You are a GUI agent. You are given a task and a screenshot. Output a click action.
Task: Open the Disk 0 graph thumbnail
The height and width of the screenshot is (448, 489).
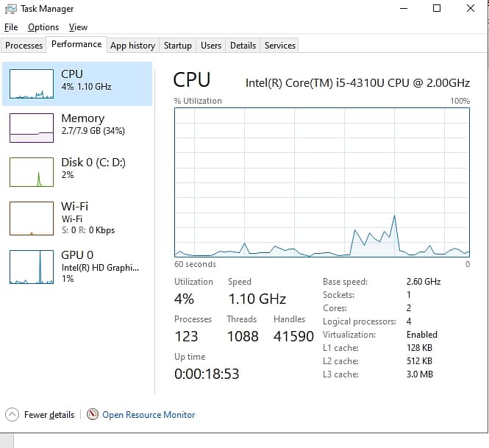(32, 171)
